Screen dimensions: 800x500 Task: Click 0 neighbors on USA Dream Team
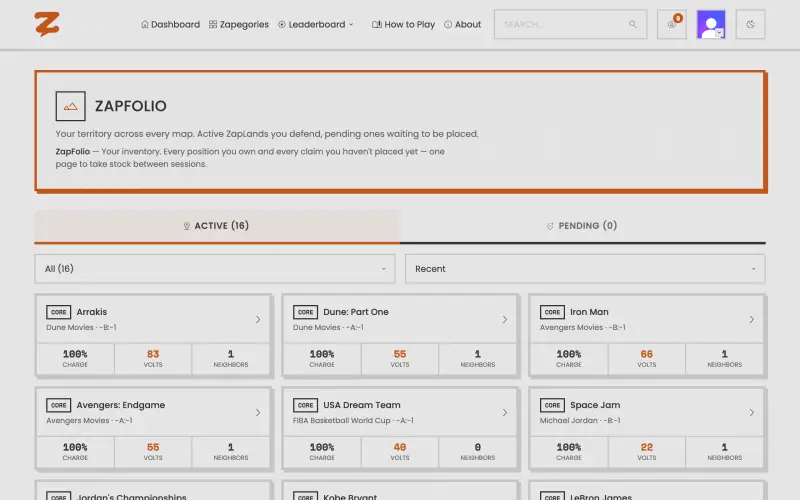478,447
